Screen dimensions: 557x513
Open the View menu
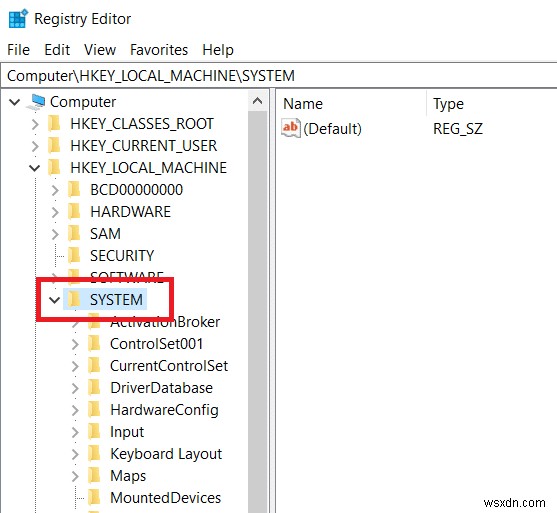coord(100,50)
